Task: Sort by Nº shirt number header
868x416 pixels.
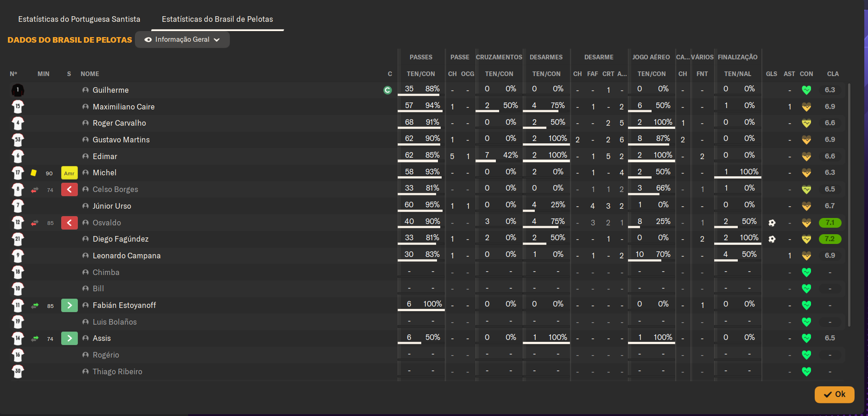Action: pos(13,74)
